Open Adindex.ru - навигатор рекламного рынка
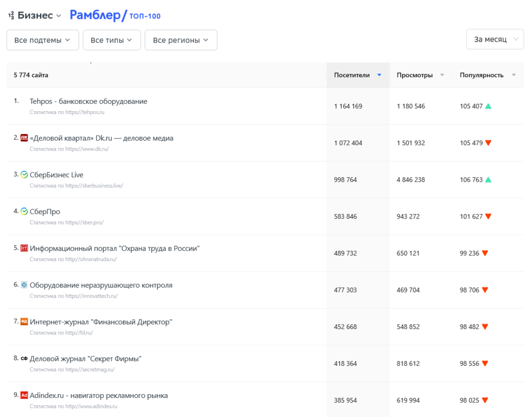This screenshot has width=532, height=417. pos(99,395)
